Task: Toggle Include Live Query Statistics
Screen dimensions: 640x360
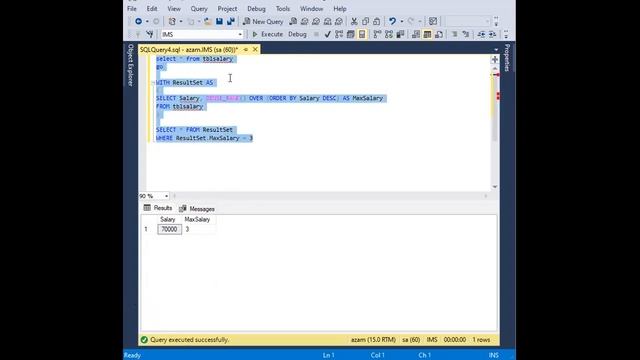Action: (389, 34)
